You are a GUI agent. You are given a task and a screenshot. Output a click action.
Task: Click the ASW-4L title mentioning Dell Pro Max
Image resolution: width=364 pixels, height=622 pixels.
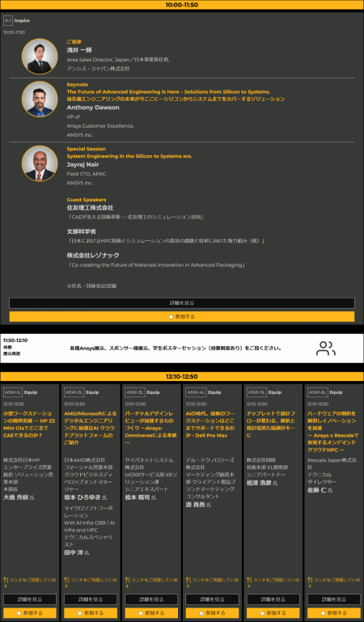212,424
